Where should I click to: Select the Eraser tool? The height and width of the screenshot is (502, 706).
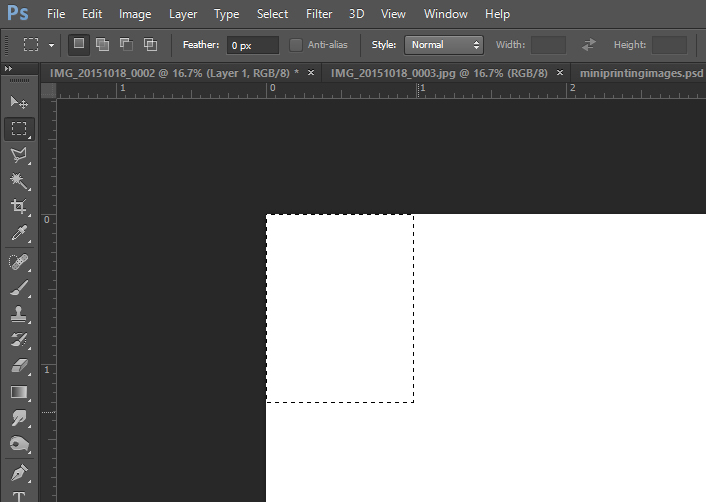[19, 366]
